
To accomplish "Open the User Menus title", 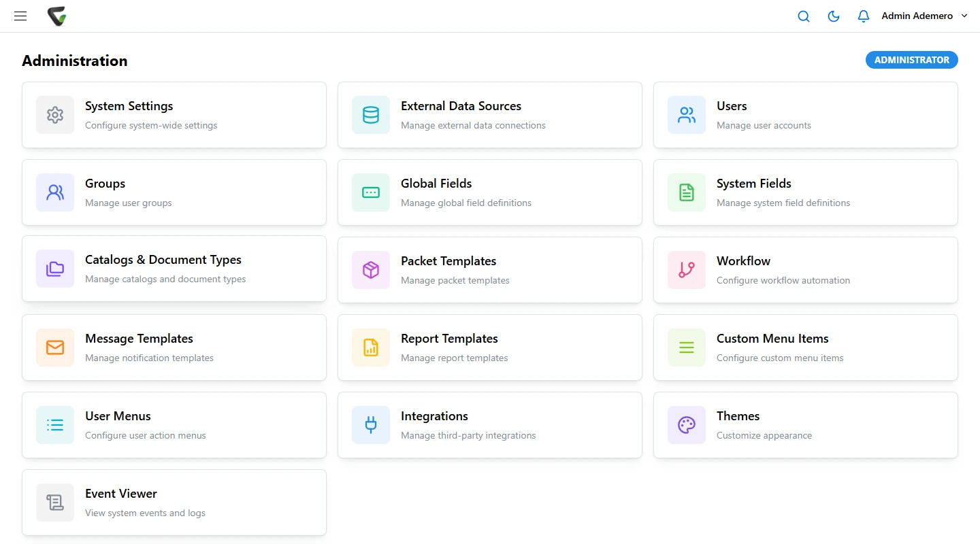I will (x=118, y=416).
